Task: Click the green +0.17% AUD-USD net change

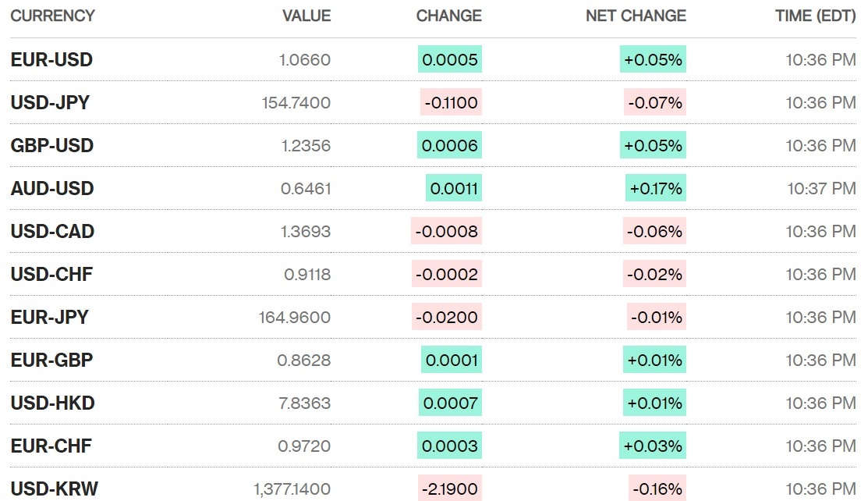Action: pyautogui.click(x=656, y=189)
